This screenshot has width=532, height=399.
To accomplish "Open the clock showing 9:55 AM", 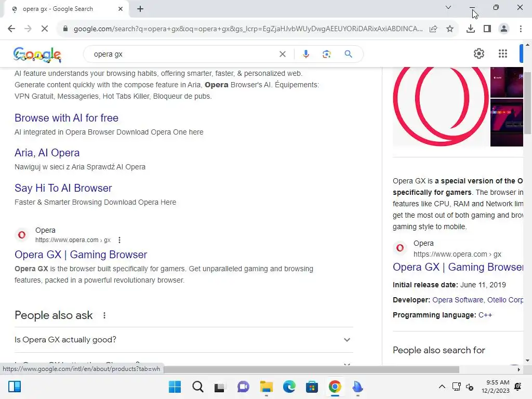I will coord(495,387).
